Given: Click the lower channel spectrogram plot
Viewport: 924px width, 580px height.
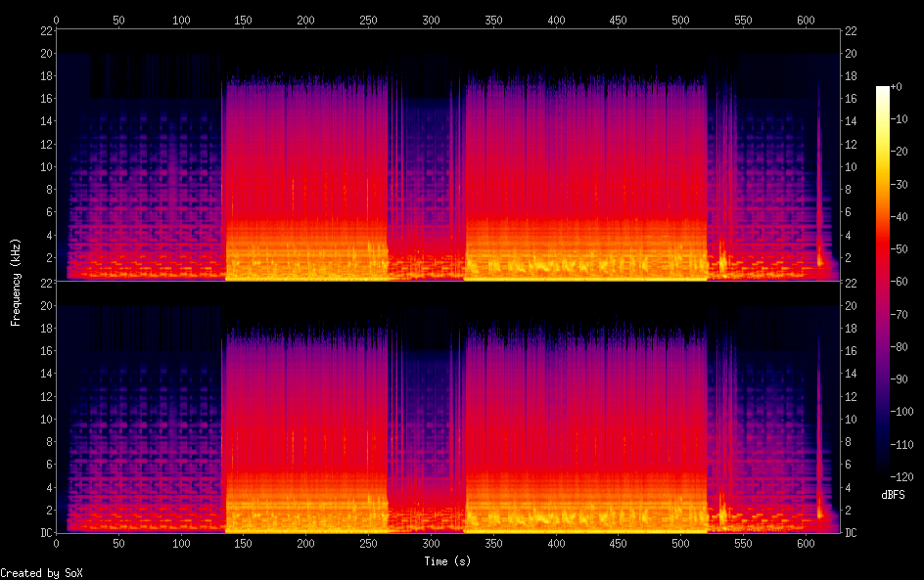Looking at the screenshot, I should [x=448, y=407].
